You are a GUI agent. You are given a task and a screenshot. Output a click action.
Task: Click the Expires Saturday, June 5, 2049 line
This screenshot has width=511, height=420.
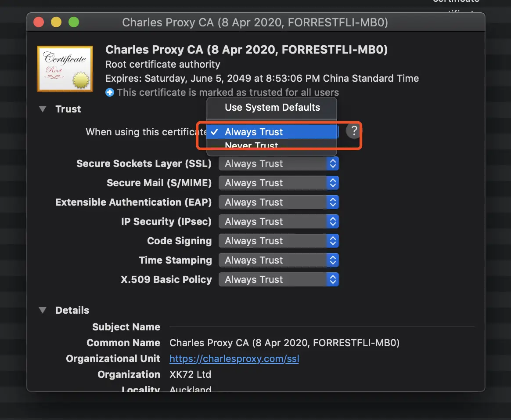click(262, 78)
